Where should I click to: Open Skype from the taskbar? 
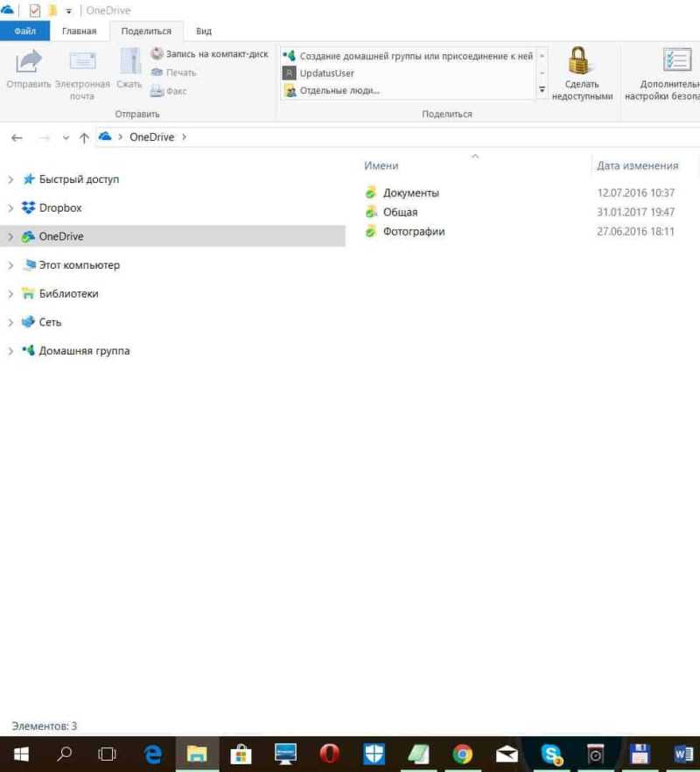pyautogui.click(x=551, y=754)
